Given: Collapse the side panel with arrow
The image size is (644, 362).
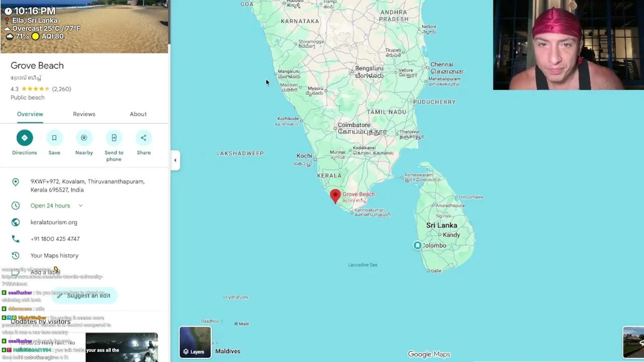Looking at the screenshot, I should (175, 160).
